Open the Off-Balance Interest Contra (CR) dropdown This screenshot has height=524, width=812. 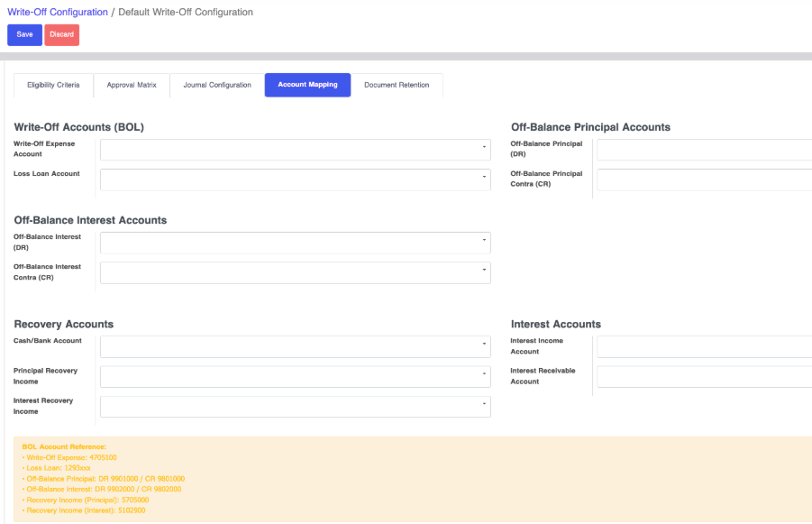(x=295, y=272)
